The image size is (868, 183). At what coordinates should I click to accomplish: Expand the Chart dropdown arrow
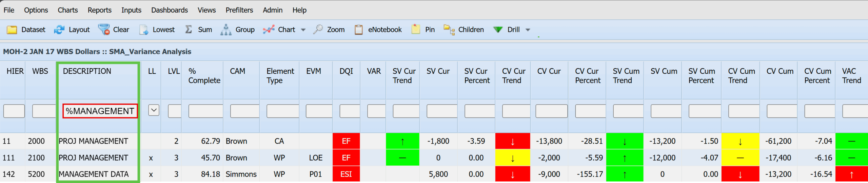click(303, 30)
